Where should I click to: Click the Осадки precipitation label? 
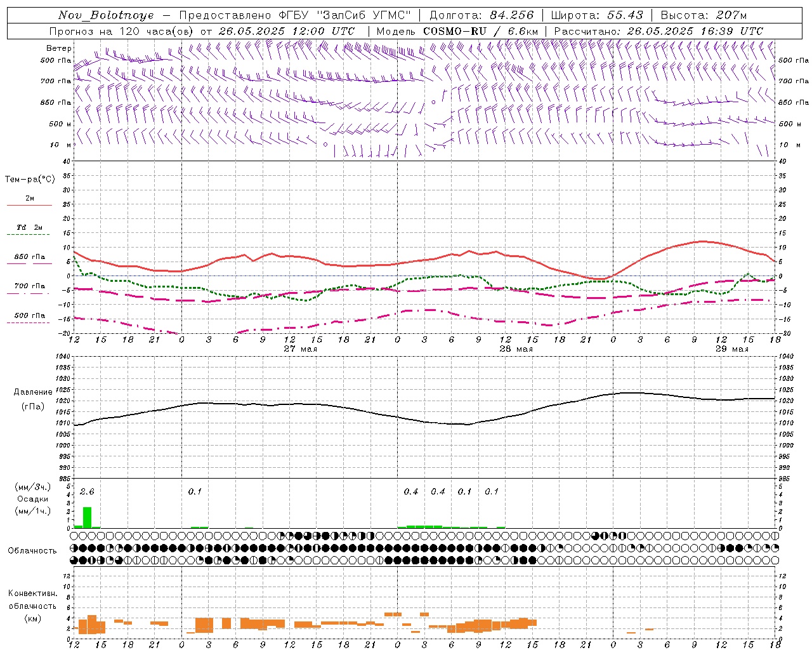[32, 499]
